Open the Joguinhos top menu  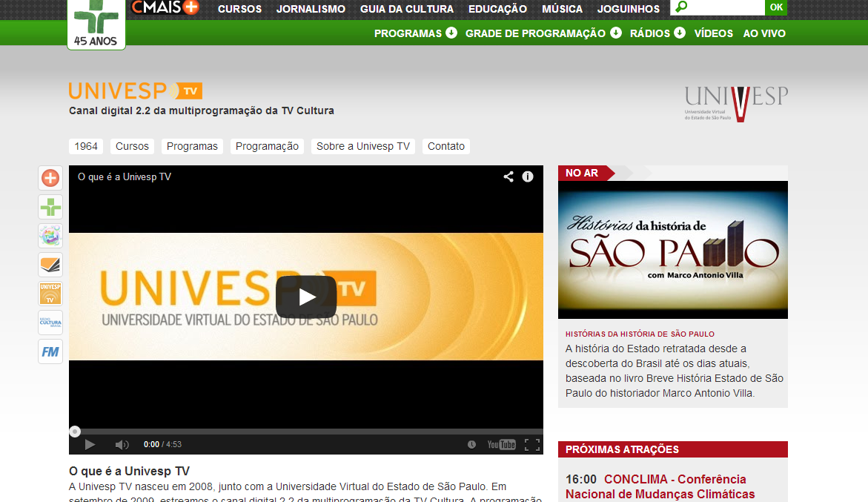pos(629,9)
